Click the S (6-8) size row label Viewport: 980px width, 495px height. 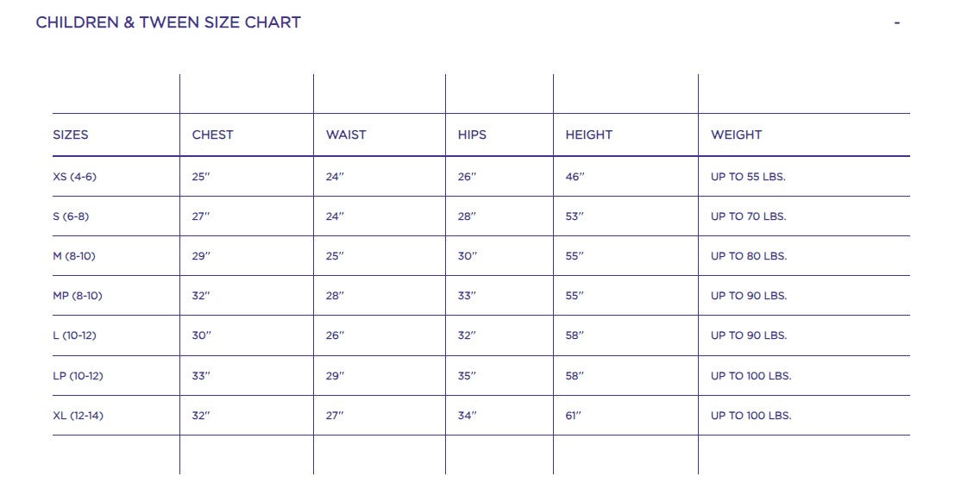(x=71, y=216)
